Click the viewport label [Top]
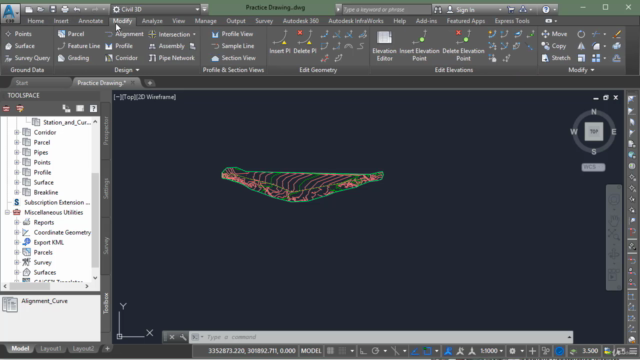This screenshot has width=640, height=360. 129,97
